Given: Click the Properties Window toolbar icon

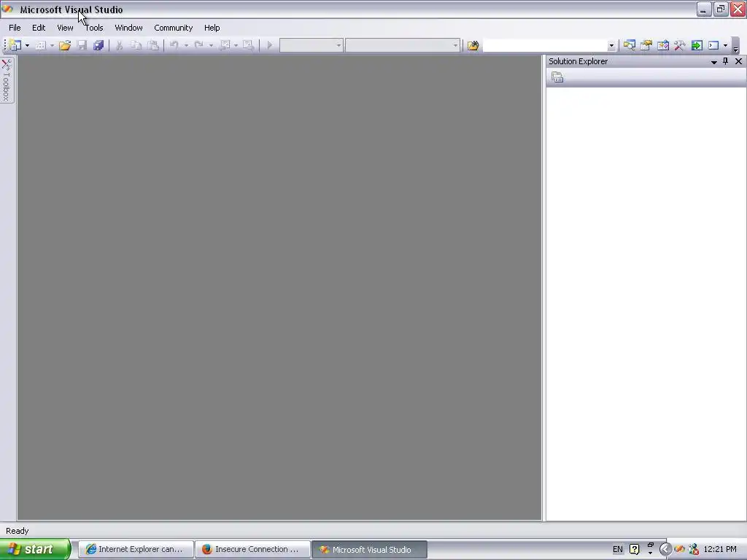Looking at the screenshot, I should 646,45.
